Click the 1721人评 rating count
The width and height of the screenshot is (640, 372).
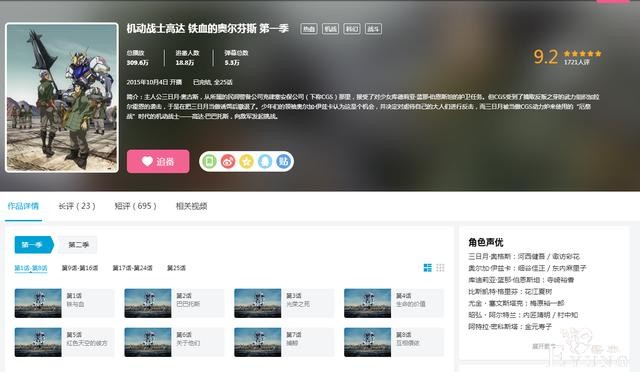(577, 62)
